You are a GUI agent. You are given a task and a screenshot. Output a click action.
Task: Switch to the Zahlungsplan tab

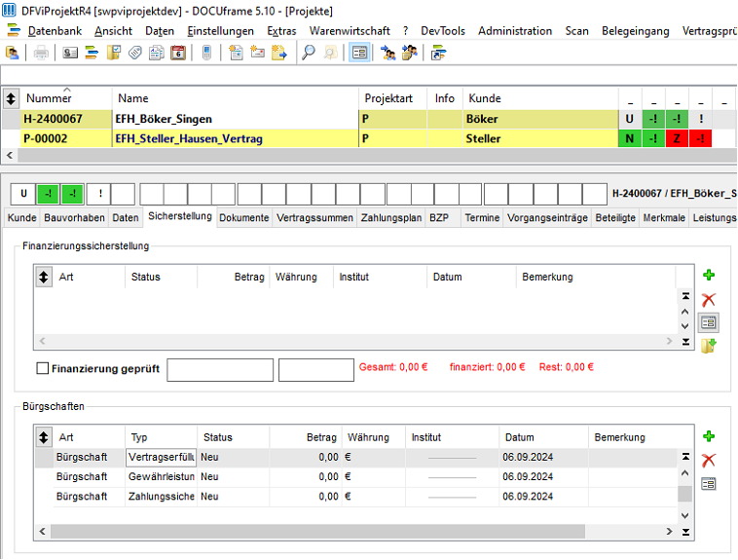(x=391, y=217)
